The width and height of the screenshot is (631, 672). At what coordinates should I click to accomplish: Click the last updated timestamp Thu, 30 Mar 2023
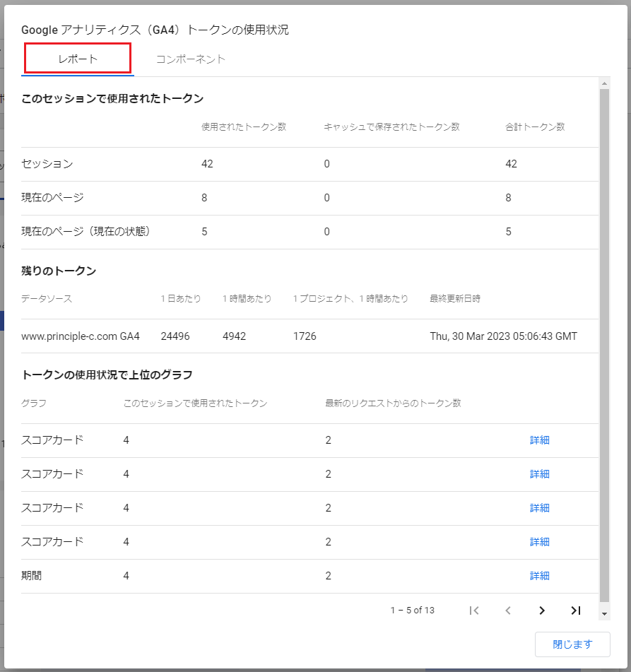pyautogui.click(x=504, y=336)
